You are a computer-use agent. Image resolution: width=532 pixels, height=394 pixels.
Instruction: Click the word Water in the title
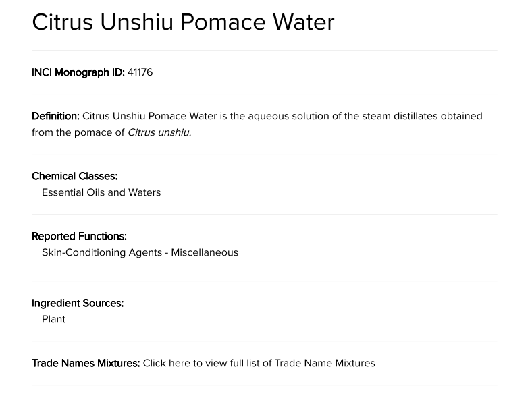pos(303,22)
